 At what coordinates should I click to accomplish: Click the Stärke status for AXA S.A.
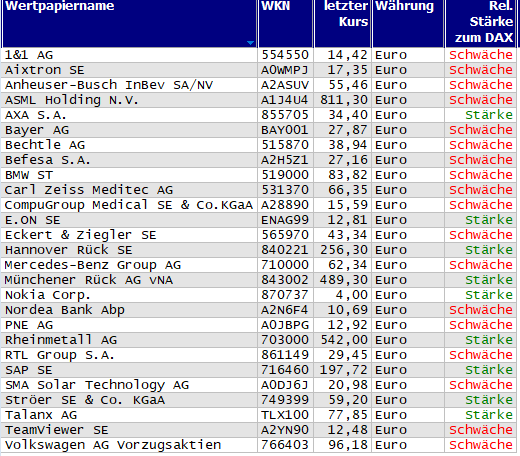coord(489,115)
